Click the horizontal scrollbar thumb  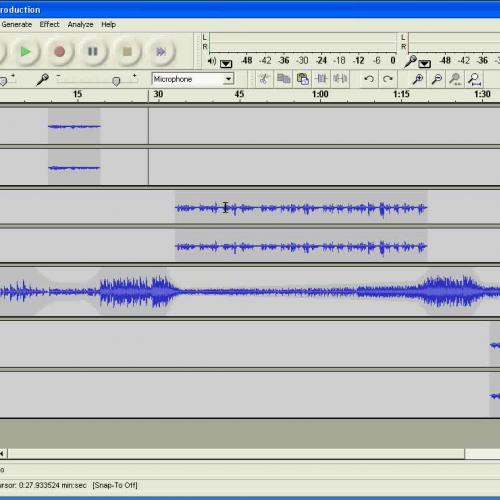click(x=236, y=454)
